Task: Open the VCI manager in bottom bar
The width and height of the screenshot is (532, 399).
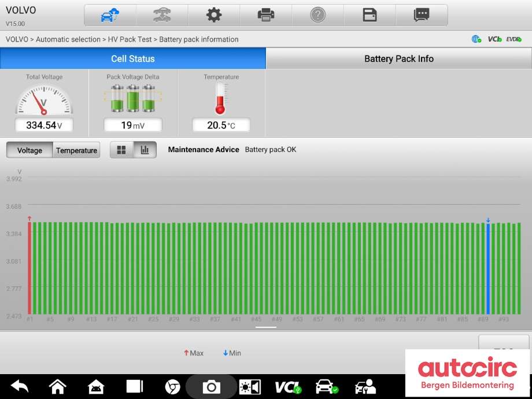Action: [x=288, y=387]
